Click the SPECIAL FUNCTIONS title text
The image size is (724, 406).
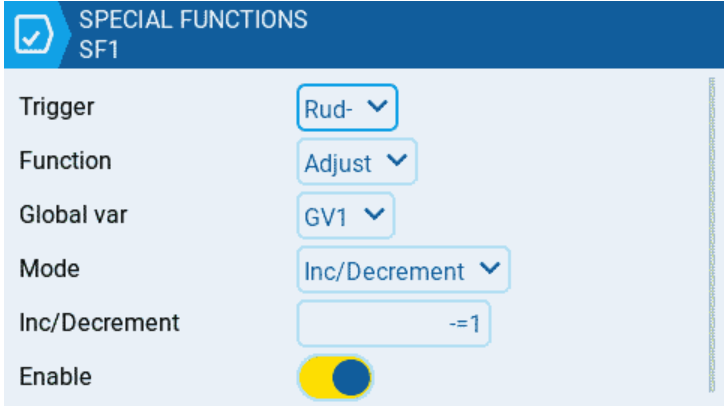pyautogui.click(x=193, y=20)
